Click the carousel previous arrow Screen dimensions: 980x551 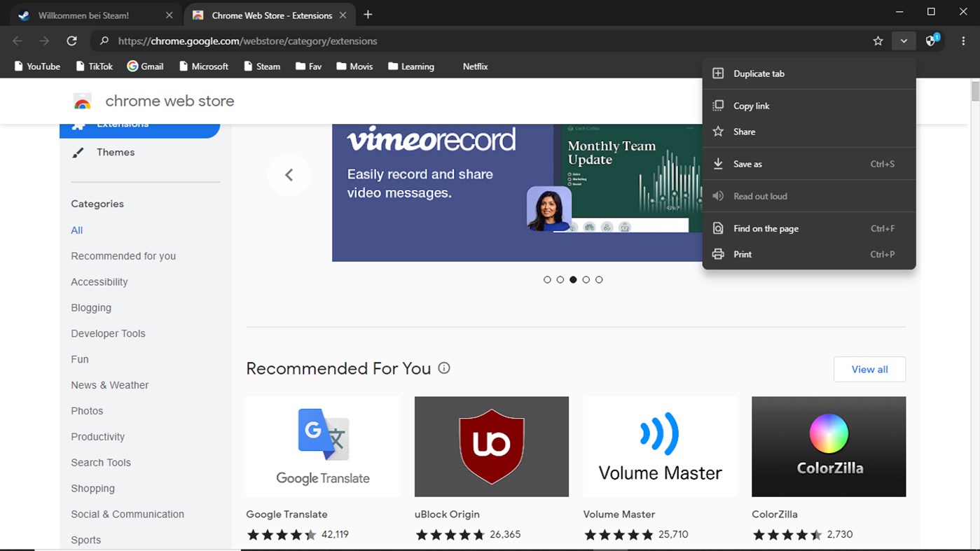[289, 174]
